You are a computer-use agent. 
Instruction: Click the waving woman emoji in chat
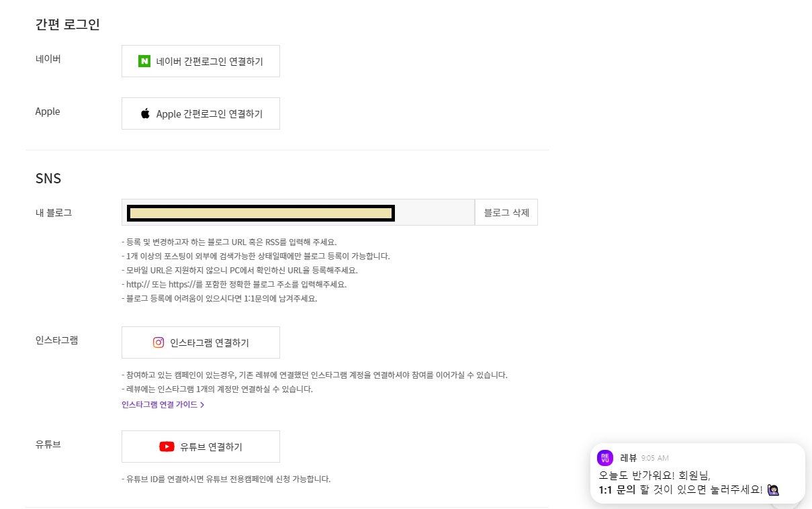click(x=773, y=490)
